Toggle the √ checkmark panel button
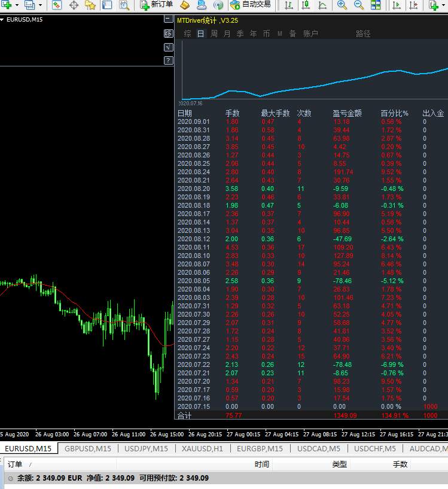Image resolution: width=448 pixels, height=489 pixels. pos(168,47)
